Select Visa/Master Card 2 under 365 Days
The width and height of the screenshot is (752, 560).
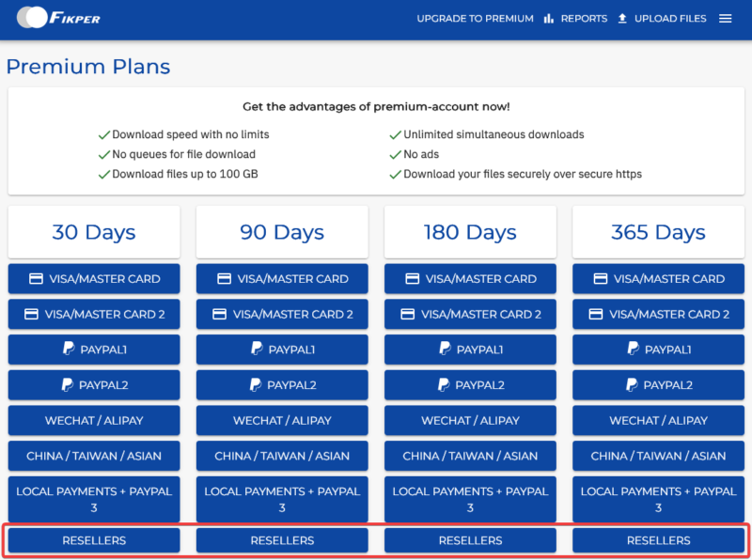click(x=659, y=314)
